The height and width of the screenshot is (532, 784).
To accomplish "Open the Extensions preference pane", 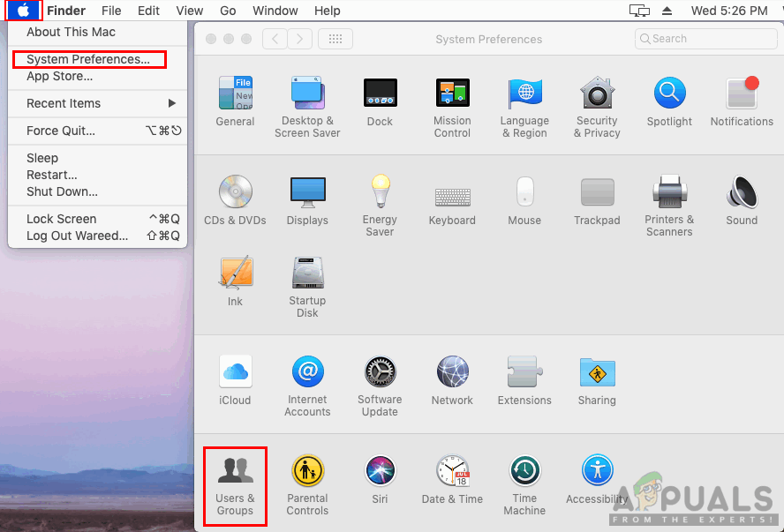I will (524, 380).
